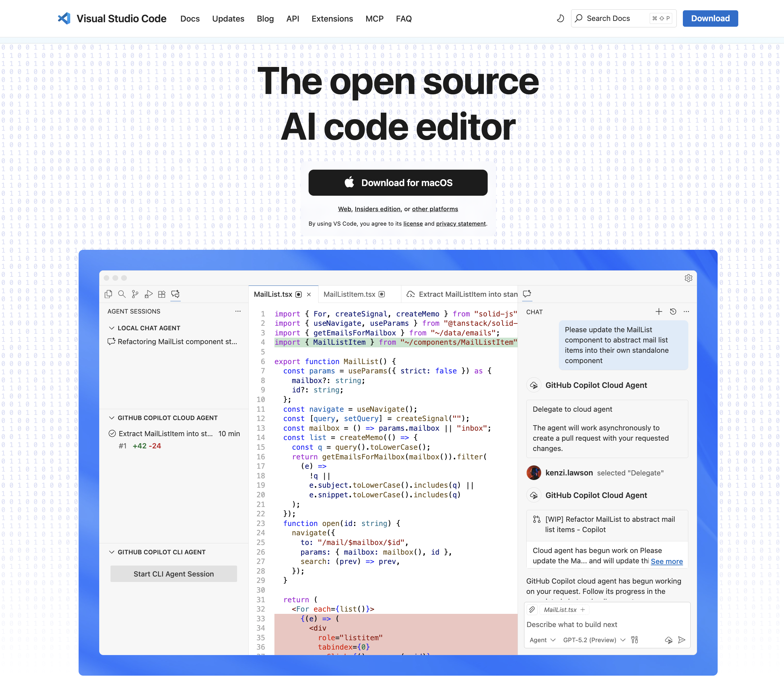Open the Run and Debug icon
Viewport: 784px width, 694px height.
click(148, 294)
